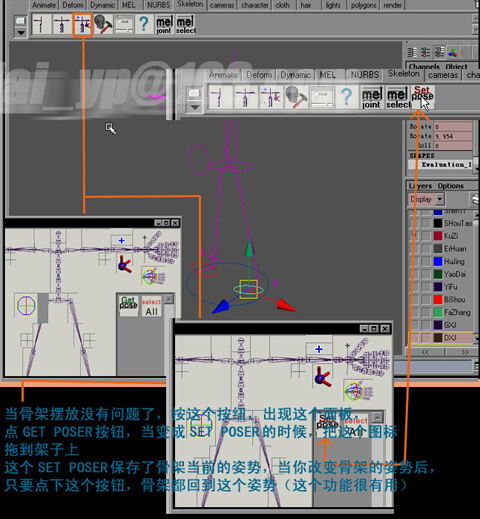Toggle visibility box of HuJing layer
This screenshot has height=519, width=480.
(413, 261)
